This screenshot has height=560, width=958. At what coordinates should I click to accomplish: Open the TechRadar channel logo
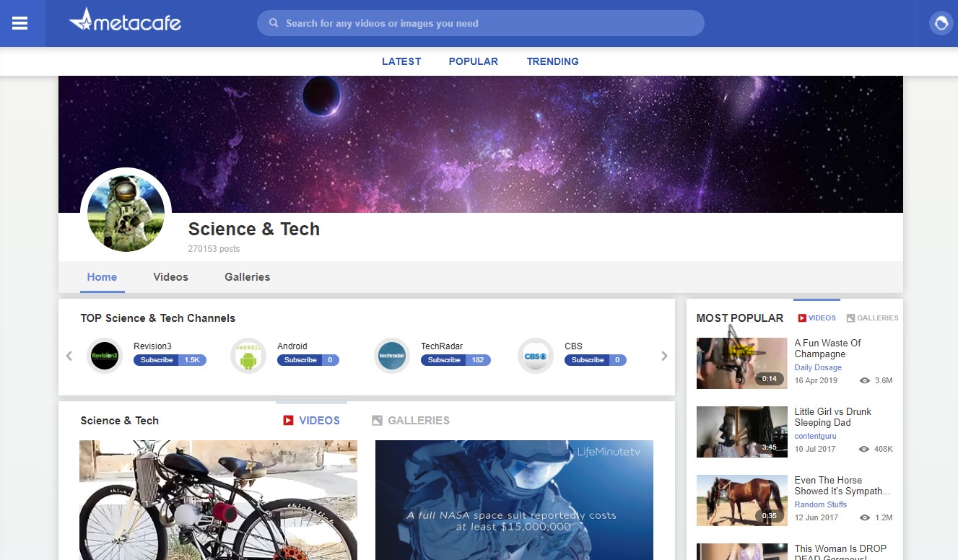[392, 356]
